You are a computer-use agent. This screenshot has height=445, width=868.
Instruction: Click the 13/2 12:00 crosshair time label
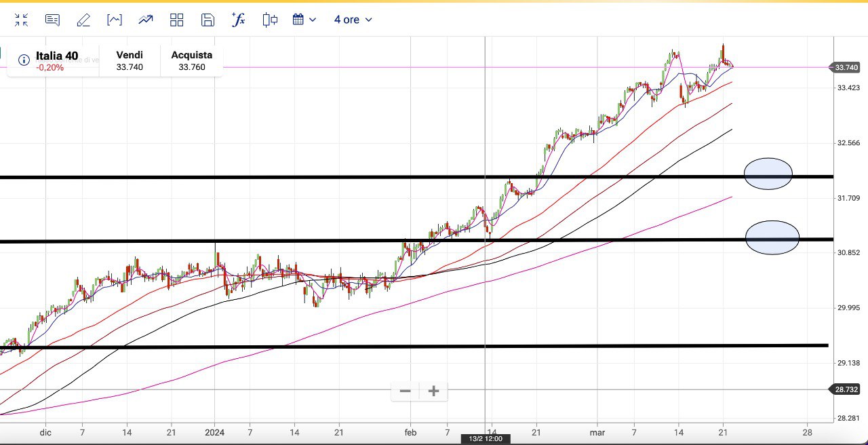(x=486, y=440)
